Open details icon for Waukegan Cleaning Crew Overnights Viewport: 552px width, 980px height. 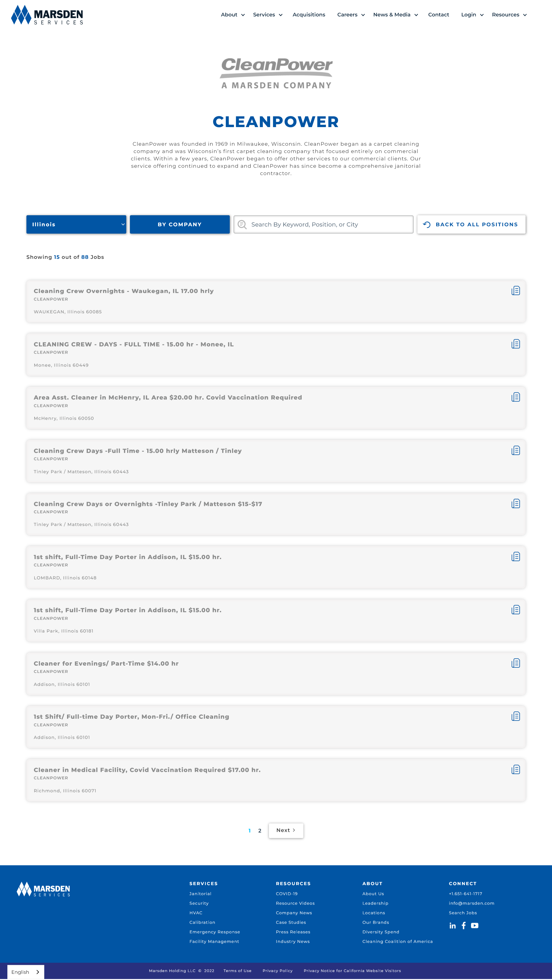coord(516,291)
